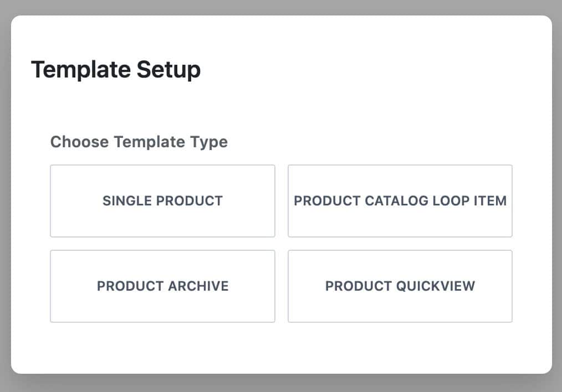The image size is (562, 392).
Task: Click the Choose Template Type label
Action: coord(139,142)
